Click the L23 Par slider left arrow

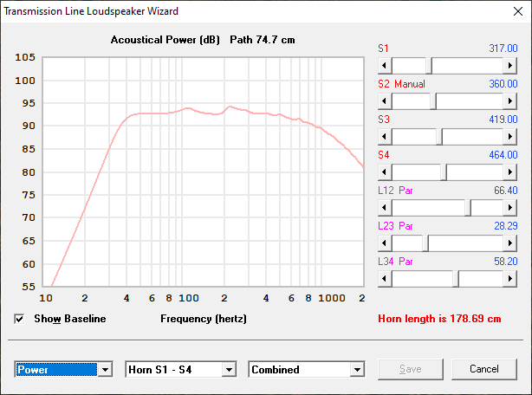pyautogui.click(x=385, y=243)
